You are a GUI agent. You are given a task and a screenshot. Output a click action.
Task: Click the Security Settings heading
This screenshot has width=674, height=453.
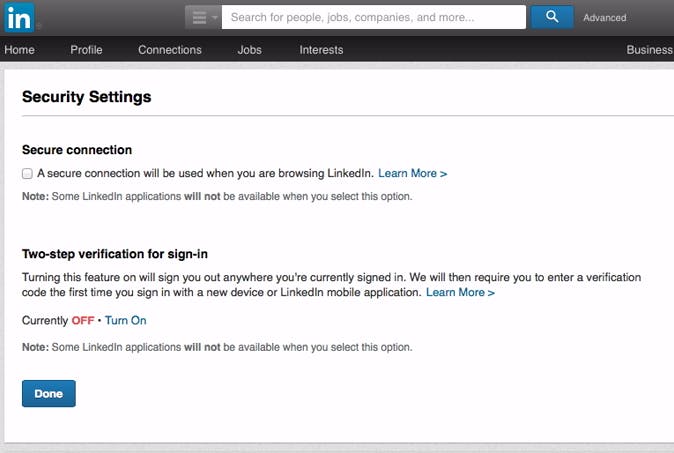point(87,97)
